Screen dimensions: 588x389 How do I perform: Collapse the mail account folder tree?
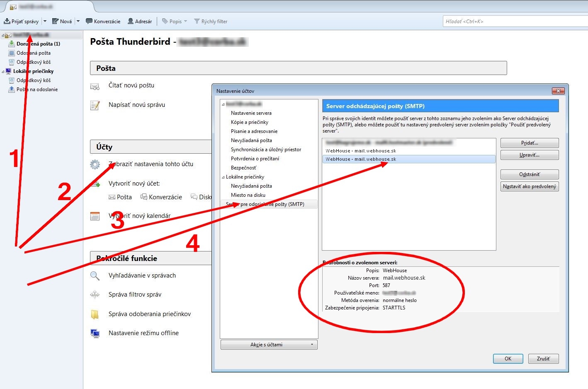click(x=3, y=35)
